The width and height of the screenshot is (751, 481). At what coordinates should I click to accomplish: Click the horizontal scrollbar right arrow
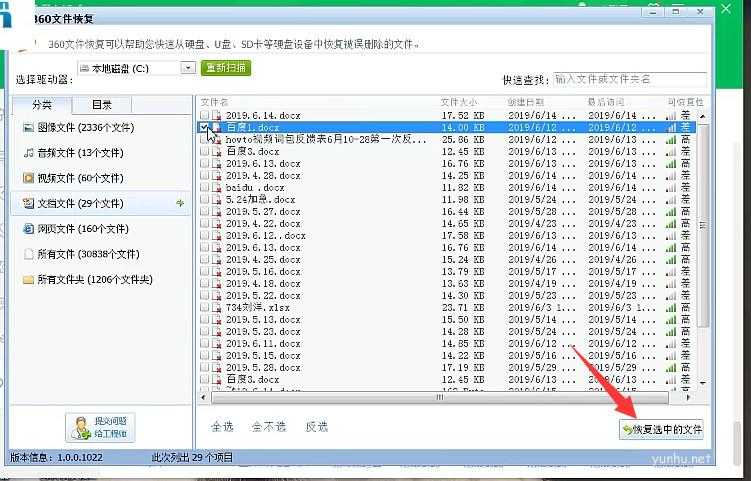pos(688,397)
